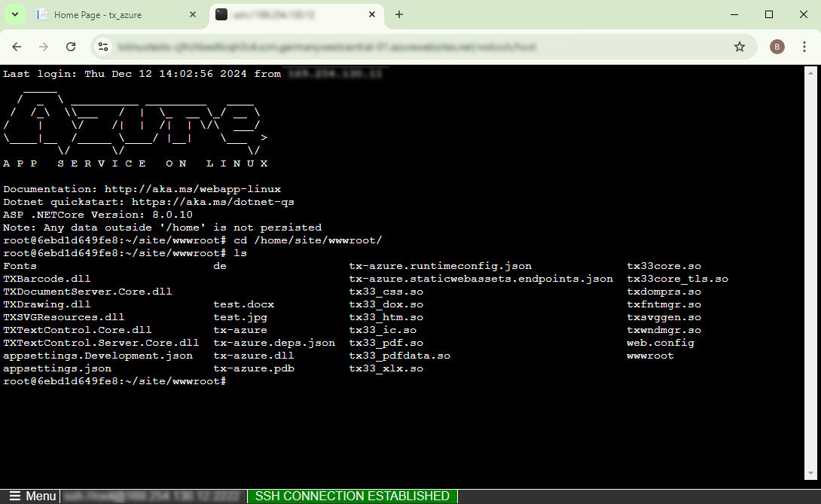Screen dimensions: 821x504
Task: Open the Menu at bottom-left of terminal
Action: 32,496
